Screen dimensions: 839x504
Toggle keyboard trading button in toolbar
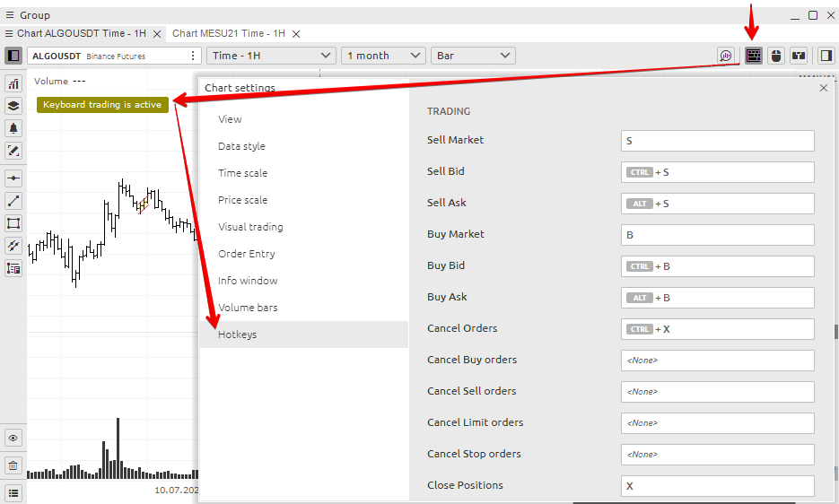754,56
